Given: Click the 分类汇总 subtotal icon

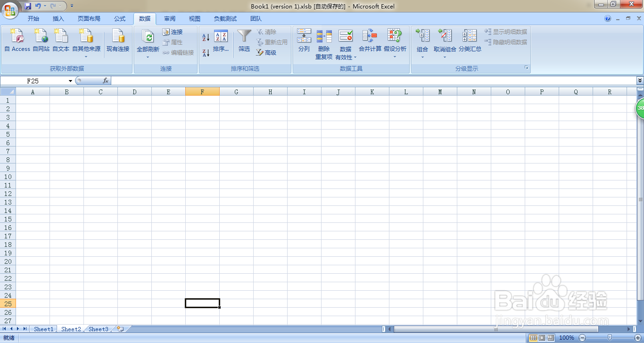Looking at the screenshot, I should 470,36.
